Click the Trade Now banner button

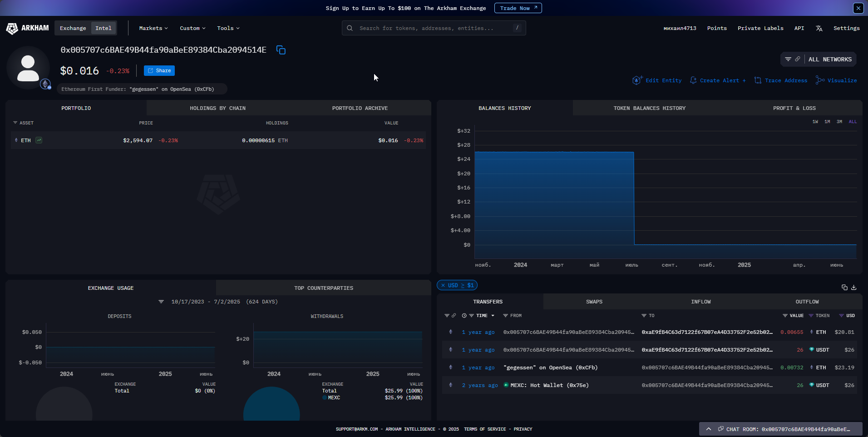518,8
